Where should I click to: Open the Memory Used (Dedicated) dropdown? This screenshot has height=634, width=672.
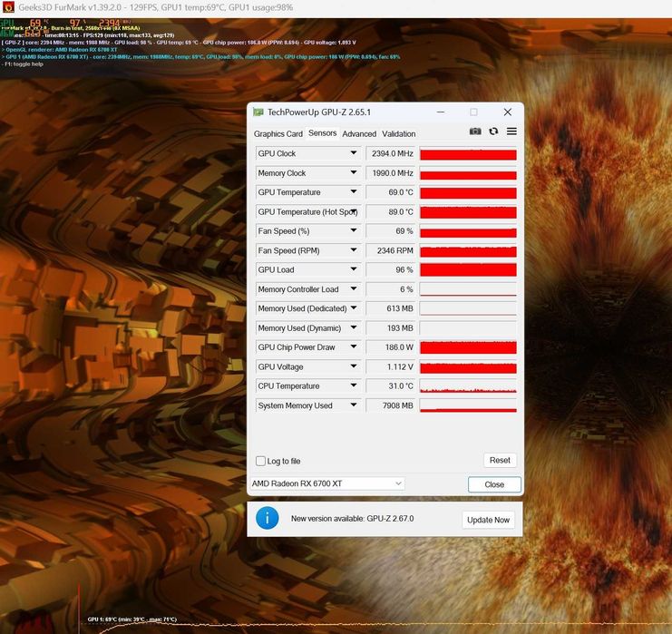point(354,308)
